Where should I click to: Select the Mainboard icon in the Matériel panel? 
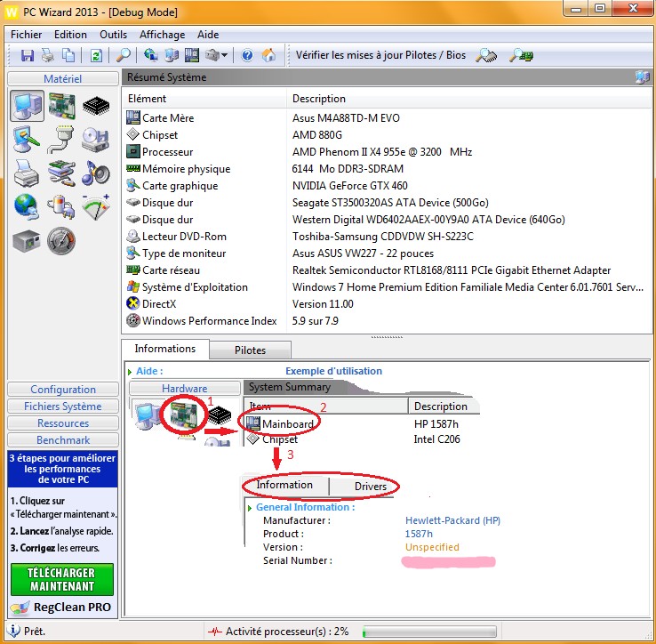62,106
